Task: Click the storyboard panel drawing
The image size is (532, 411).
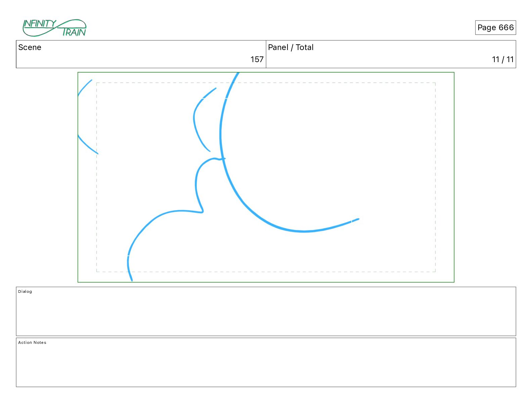Action: [266, 177]
